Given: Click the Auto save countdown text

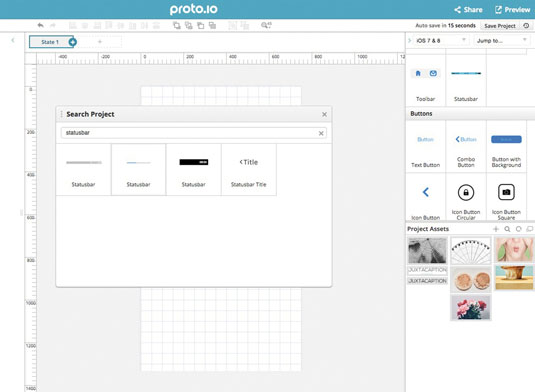Looking at the screenshot, I should 445,26.
